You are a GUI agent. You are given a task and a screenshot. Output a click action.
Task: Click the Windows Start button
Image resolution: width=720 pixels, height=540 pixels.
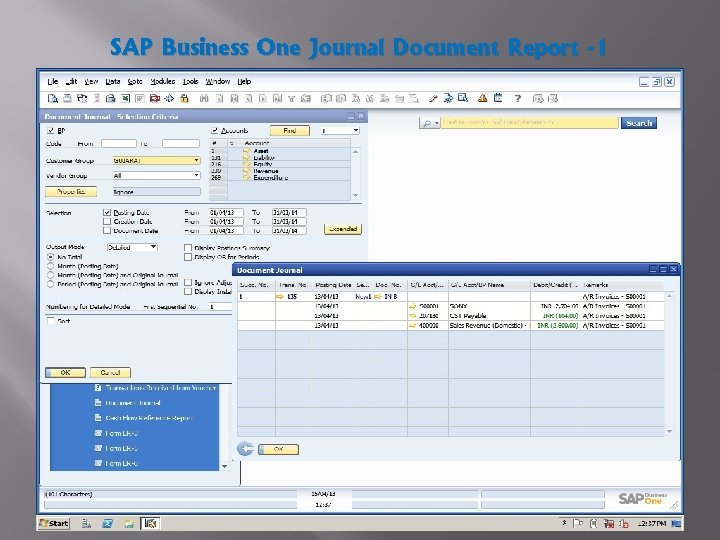(x=54, y=523)
